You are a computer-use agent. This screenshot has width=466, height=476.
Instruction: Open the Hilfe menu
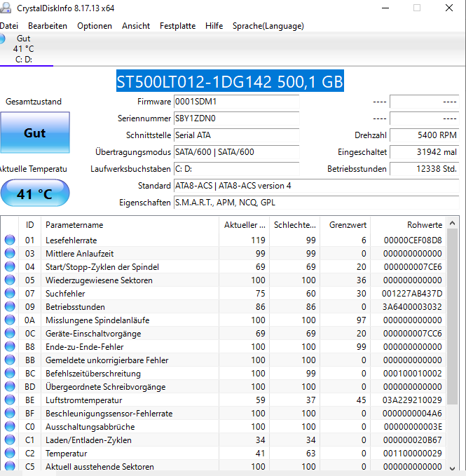214,26
